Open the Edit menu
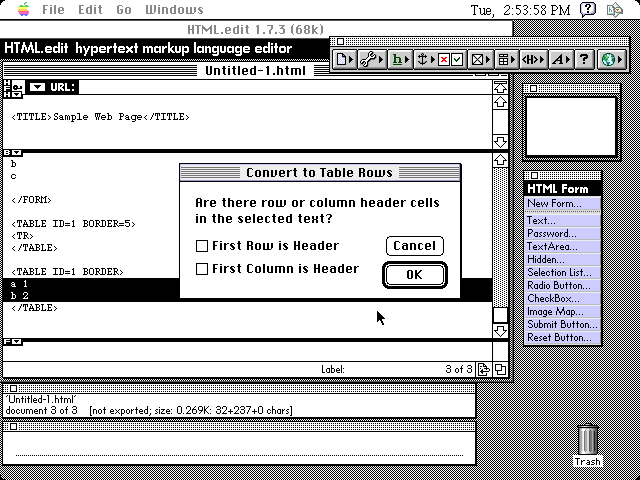The width and height of the screenshot is (640, 480). tap(90, 10)
